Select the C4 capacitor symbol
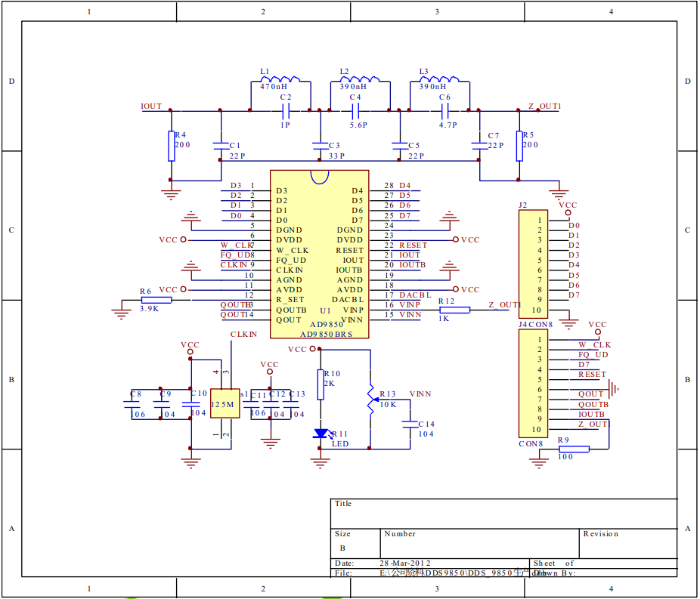The image size is (700, 599). point(355,110)
